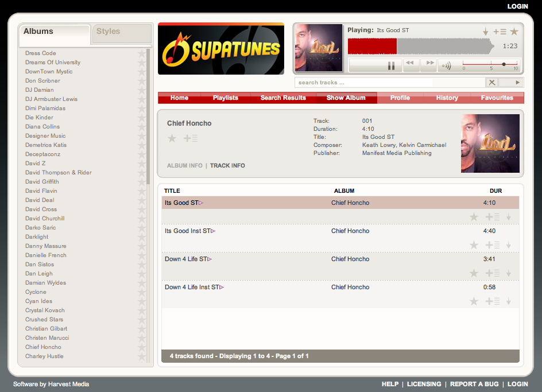542x392 pixels.
Task: Open the History tab
Action: pyautogui.click(x=447, y=98)
